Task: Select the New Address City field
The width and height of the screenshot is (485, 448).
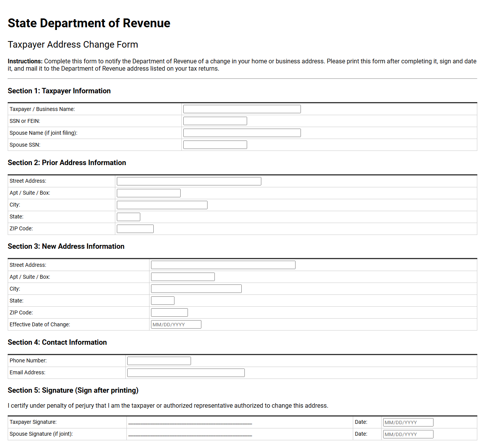Action: pos(196,289)
